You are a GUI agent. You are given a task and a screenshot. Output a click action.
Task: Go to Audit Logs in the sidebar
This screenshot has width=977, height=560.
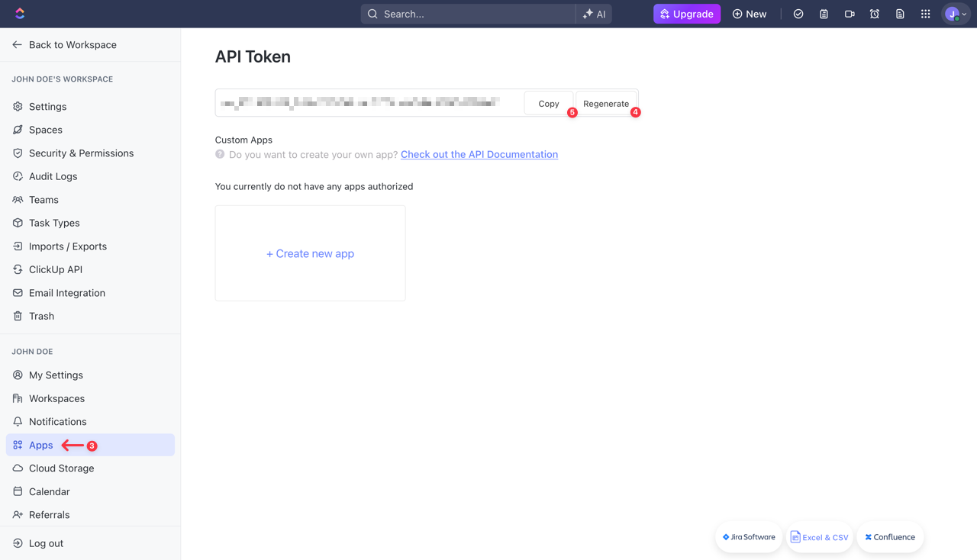tap(53, 176)
